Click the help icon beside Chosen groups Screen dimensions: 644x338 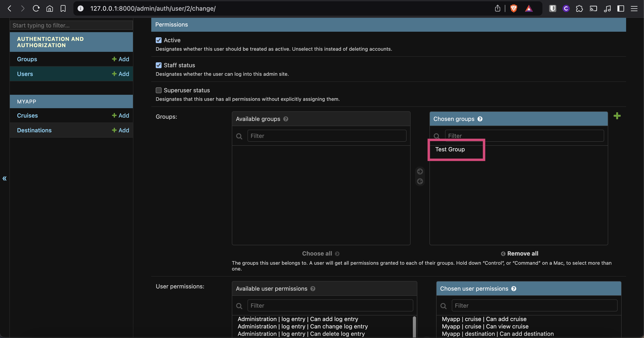click(480, 119)
